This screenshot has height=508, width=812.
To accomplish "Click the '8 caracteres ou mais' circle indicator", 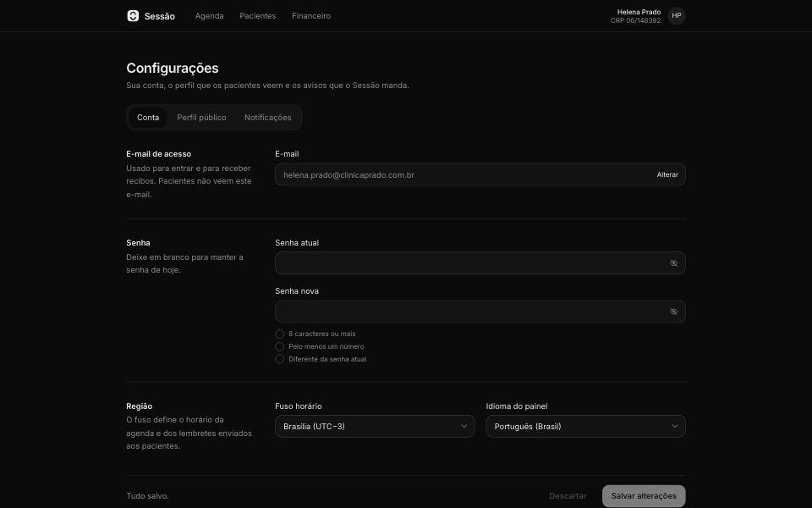I will (280, 334).
